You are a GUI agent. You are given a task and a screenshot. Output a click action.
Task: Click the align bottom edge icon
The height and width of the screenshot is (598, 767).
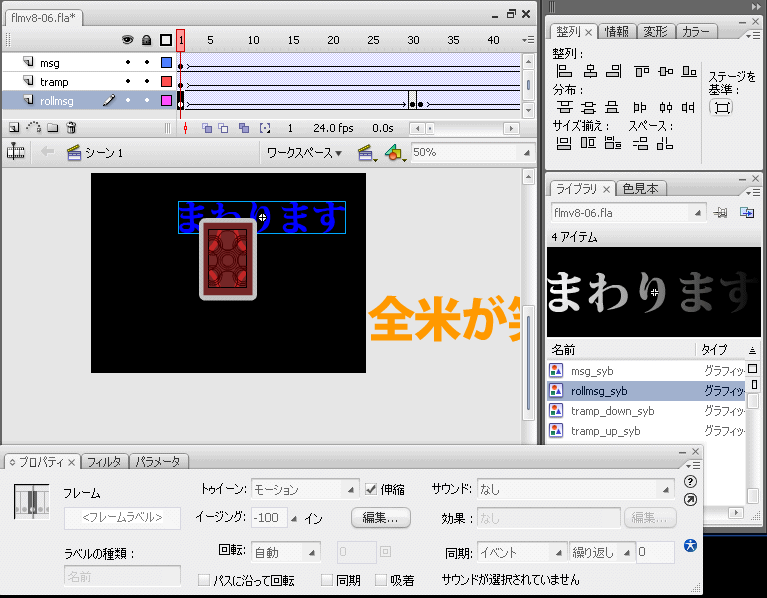click(x=689, y=71)
